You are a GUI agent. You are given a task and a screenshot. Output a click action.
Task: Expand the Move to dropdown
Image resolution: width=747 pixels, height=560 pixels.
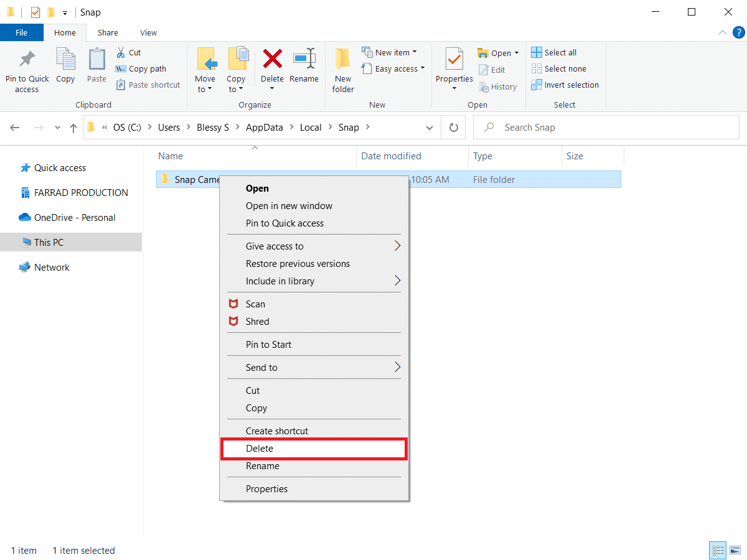(204, 89)
